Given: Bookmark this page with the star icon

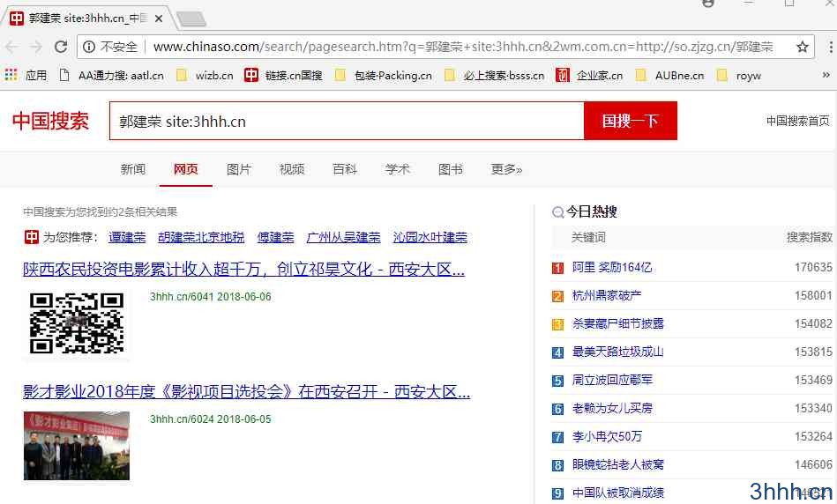Looking at the screenshot, I should click(803, 47).
